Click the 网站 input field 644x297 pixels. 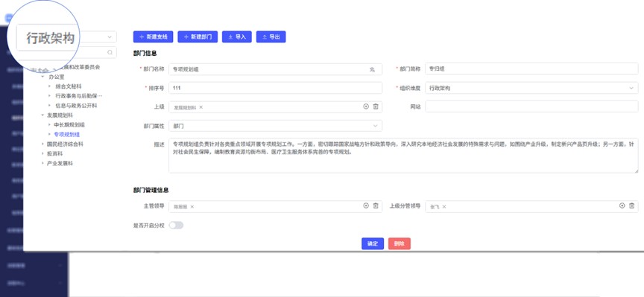[x=531, y=106]
